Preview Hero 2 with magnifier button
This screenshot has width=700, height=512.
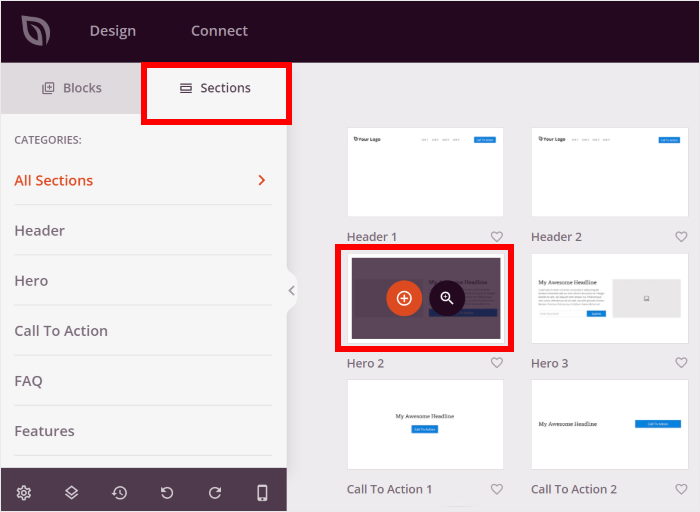coord(447,298)
